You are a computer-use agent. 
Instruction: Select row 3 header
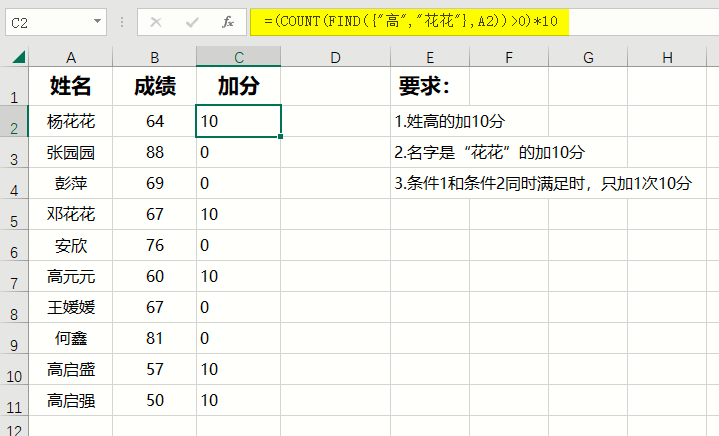click(x=14, y=152)
